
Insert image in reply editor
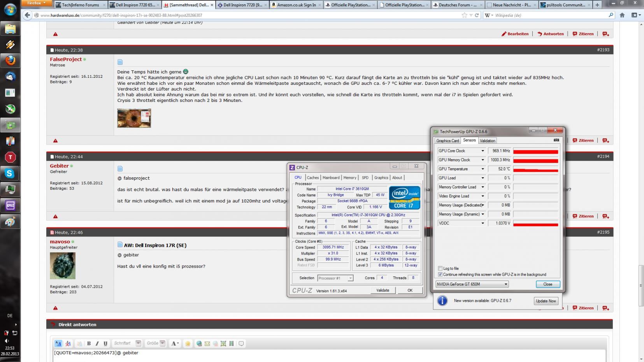(223, 343)
